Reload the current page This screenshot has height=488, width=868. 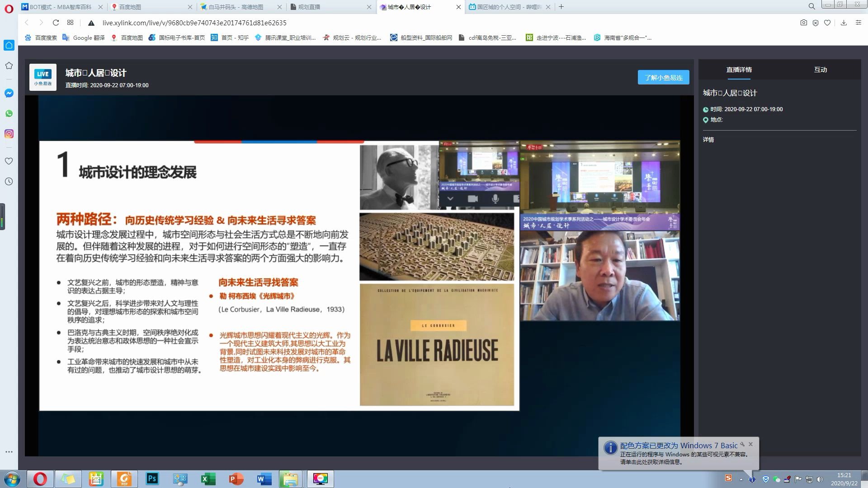pyautogui.click(x=56, y=23)
